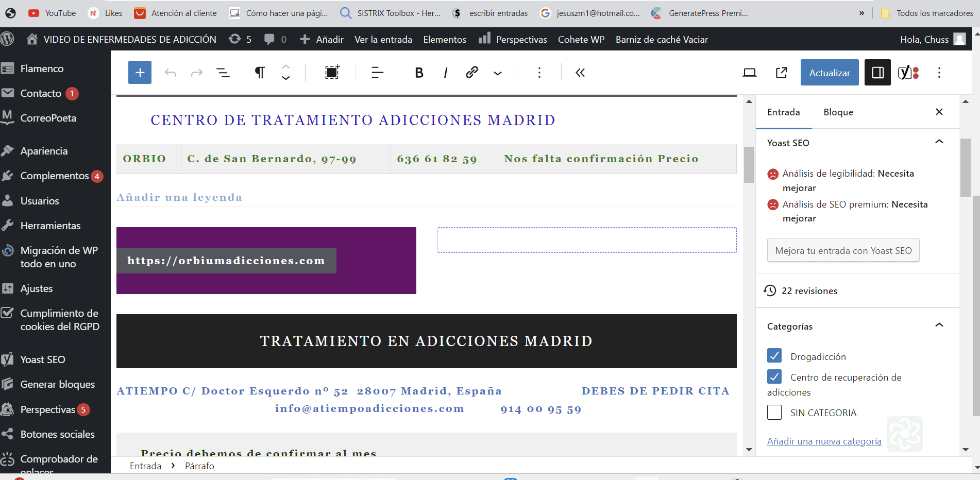Open the text alignment control

click(378, 73)
